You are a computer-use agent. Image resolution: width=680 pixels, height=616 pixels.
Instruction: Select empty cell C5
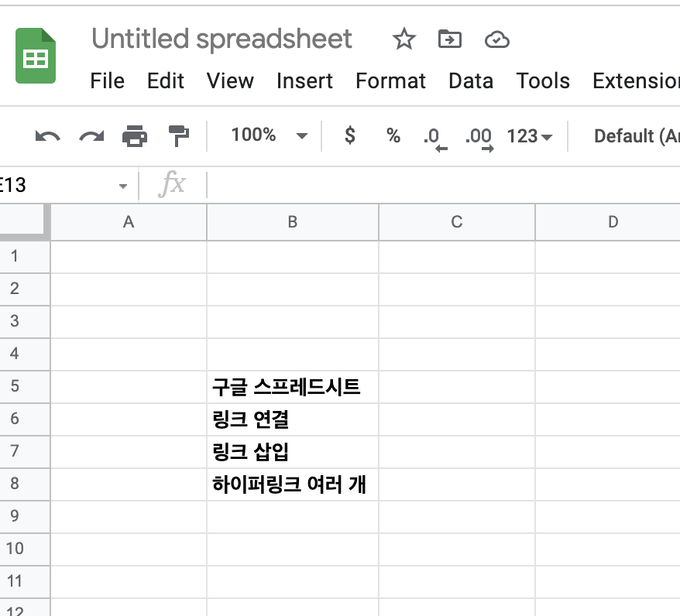(457, 387)
